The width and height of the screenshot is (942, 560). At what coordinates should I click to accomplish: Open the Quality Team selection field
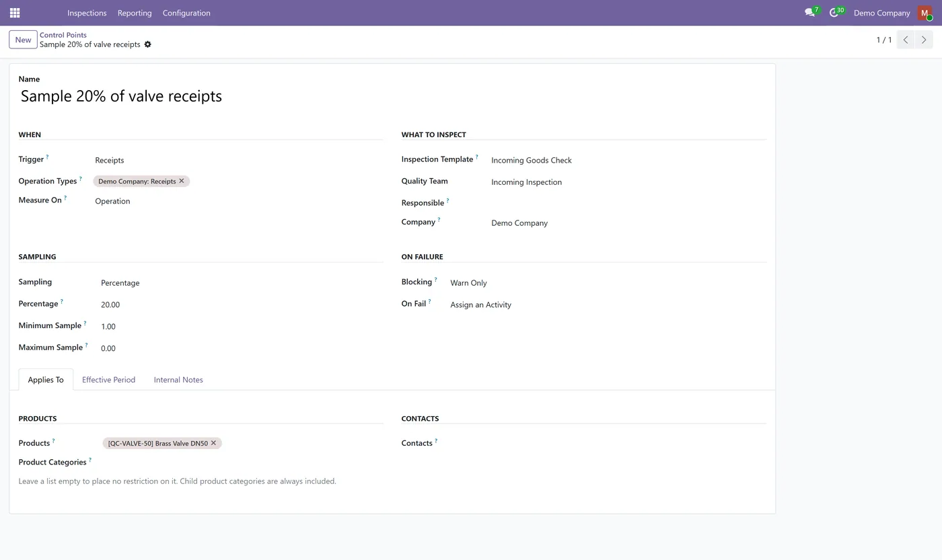pyautogui.click(x=628, y=182)
